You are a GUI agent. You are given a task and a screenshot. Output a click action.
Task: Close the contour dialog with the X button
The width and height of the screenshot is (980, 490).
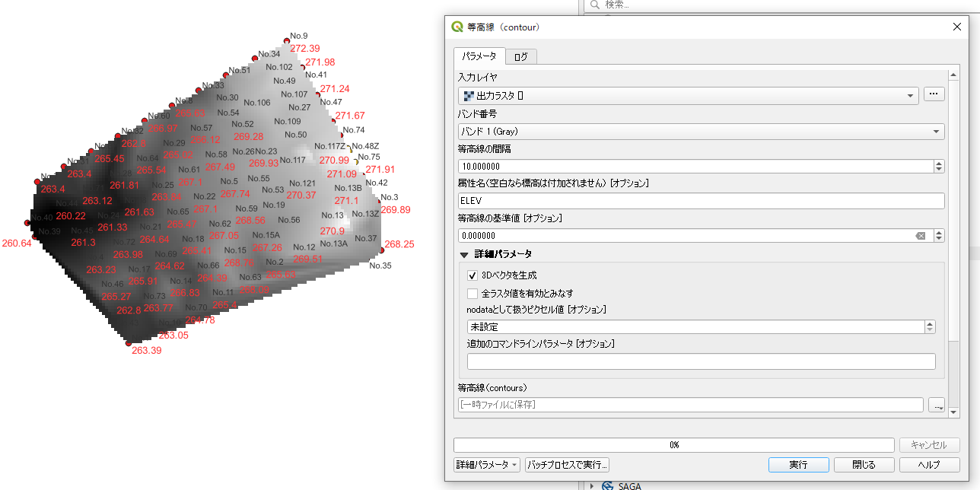[x=957, y=27]
